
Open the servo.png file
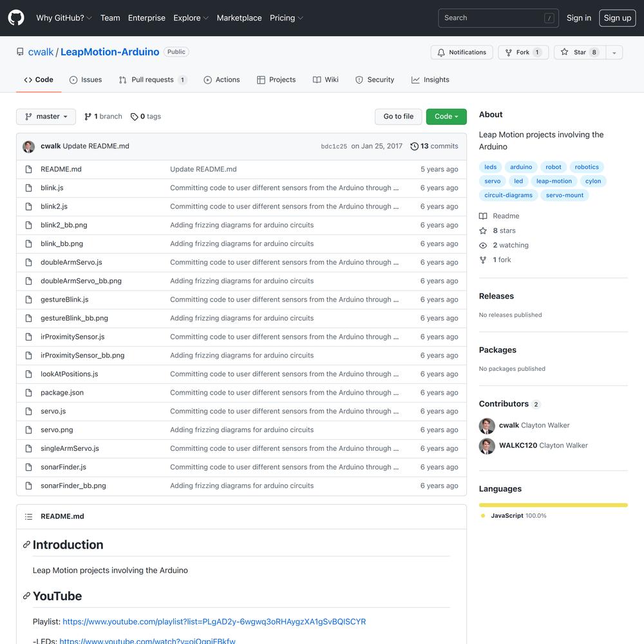(x=57, y=430)
